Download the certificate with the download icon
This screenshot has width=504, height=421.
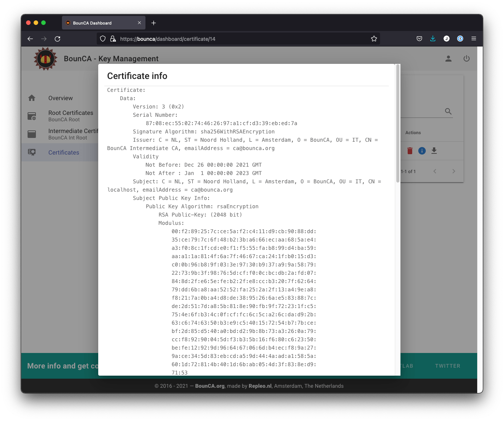pyautogui.click(x=434, y=151)
